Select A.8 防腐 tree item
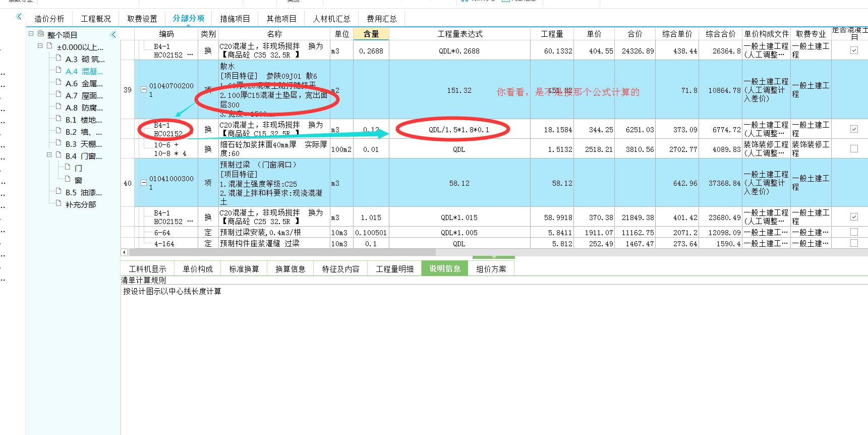 tap(84, 107)
